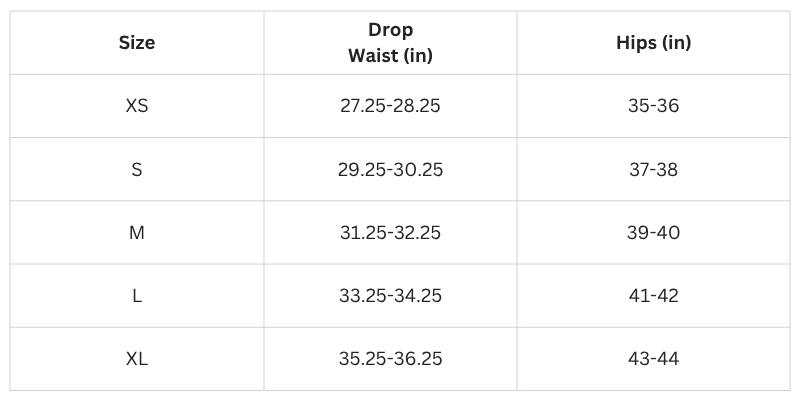Select the S size cell
The width and height of the screenshot is (800, 400).
137,169
